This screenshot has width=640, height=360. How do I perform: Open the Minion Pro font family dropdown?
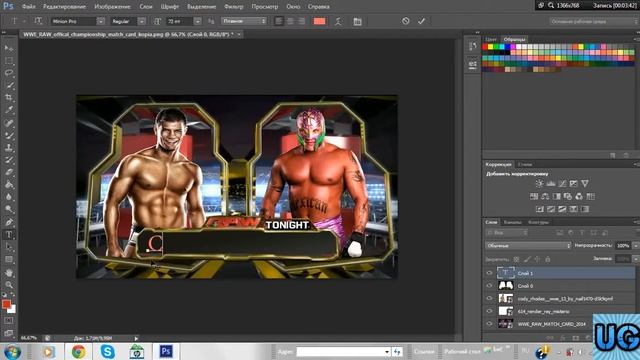pos(100,21)
